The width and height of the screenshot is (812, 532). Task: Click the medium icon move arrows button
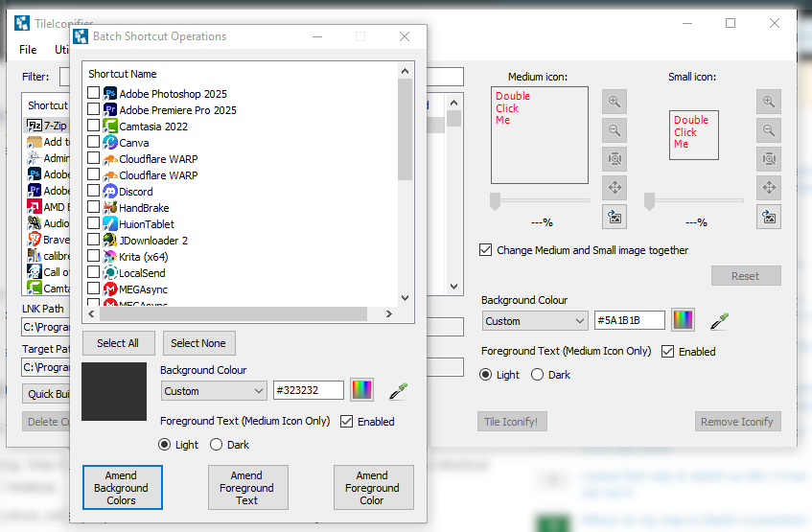coord(615,188)
